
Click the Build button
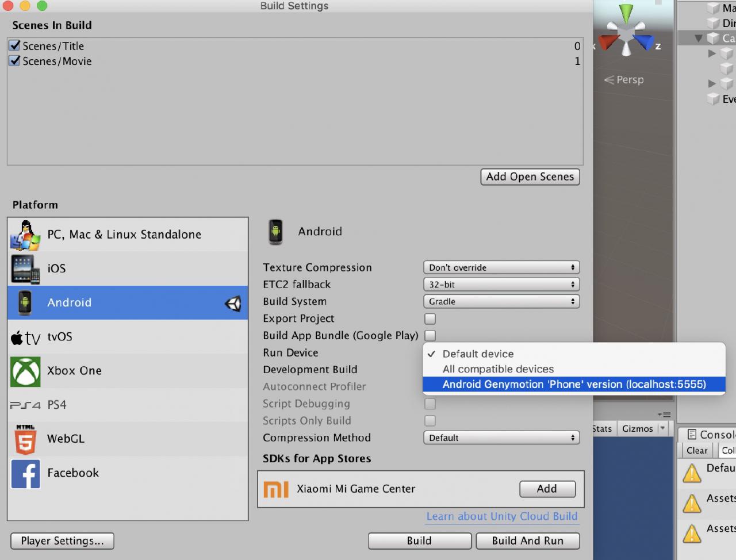tap(420, 541)
